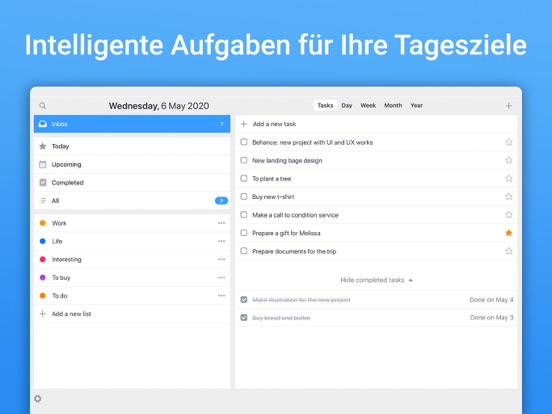Image resolution: width=552 pixels, height=414 pixels.
Task: Select the Work list name
Action: [x=59, y=223]
